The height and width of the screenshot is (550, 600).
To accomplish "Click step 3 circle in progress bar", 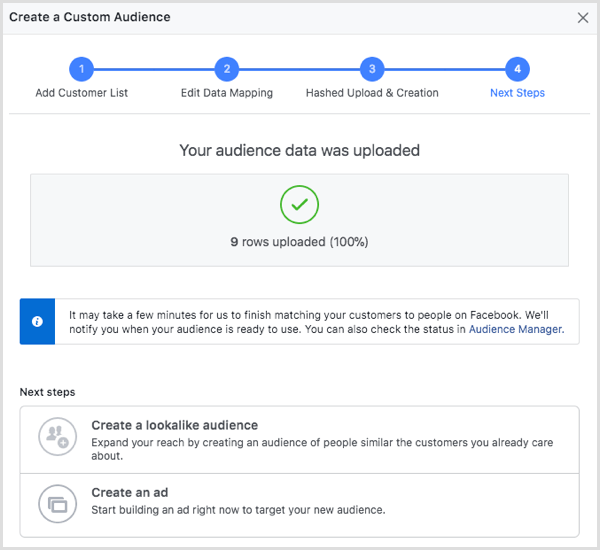I will 372,69.
